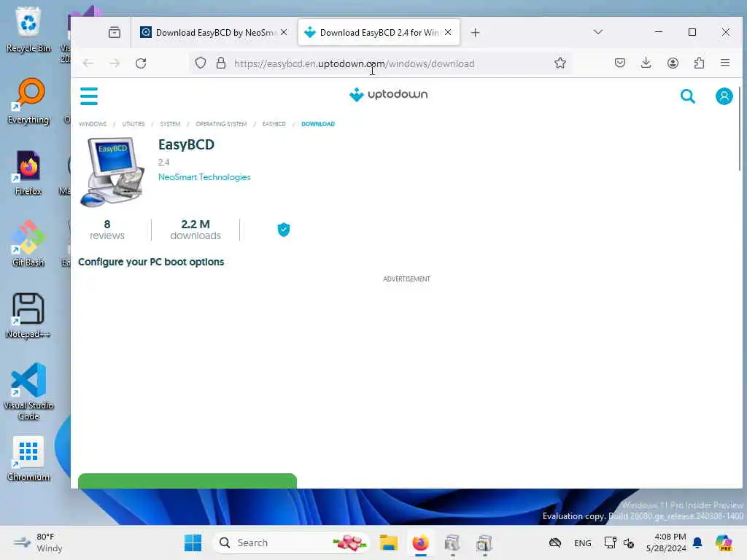Reload the current page
The image size is (747, 560).
tap(141, 63)
